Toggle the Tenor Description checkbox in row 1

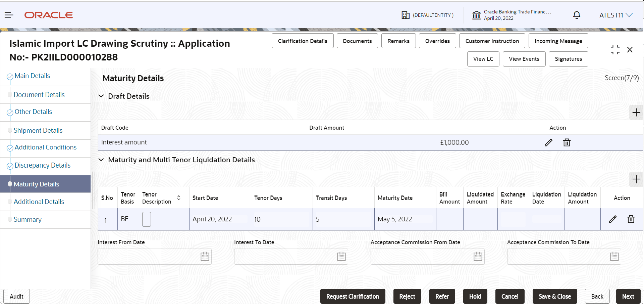(147, 219)
